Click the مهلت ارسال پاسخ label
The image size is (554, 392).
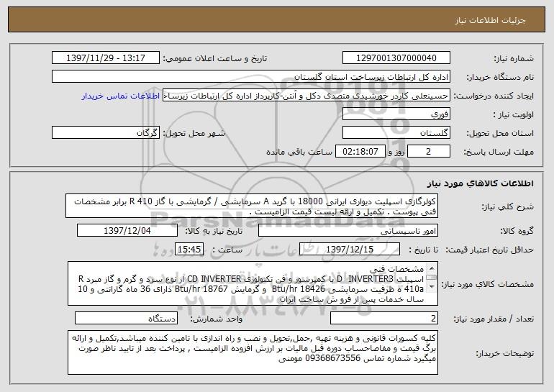pos(499,152)
